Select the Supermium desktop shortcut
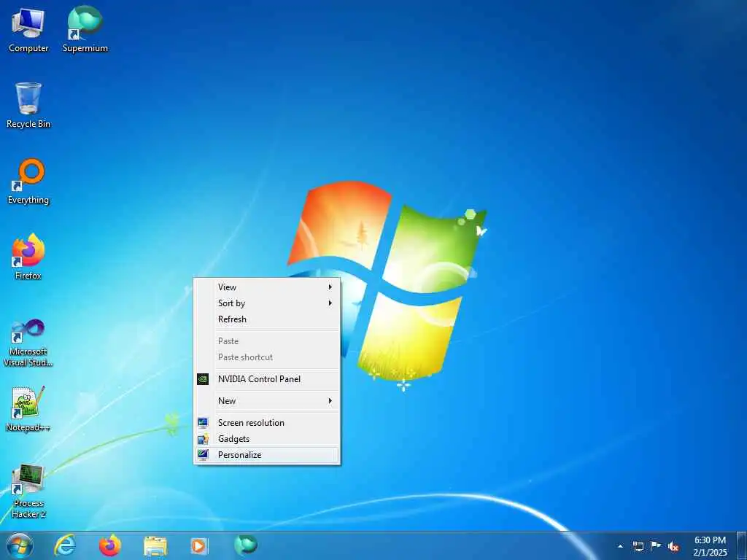This screenshot has height=560, width=747. coord(85,29)
